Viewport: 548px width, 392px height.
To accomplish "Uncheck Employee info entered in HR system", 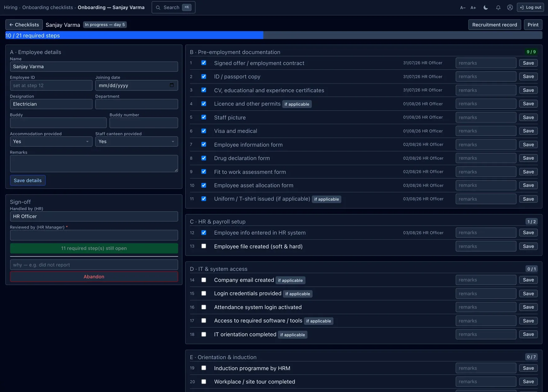I will tap(204, 232).
